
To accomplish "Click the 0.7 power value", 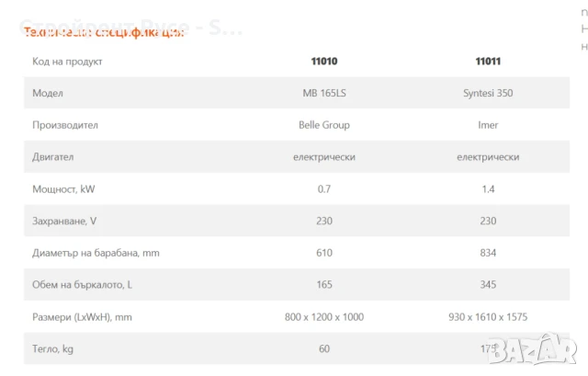I will tap(324, 189).
